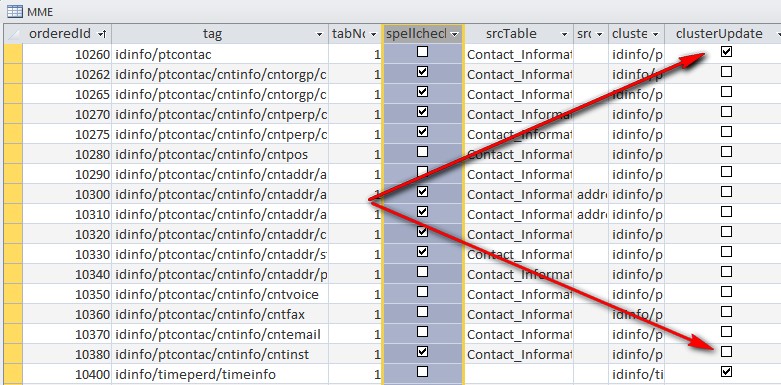Click the tag cell idinfo/ptcontac/cntinfo/cntemail
This screenshot has height=385, width=781.
(220, 334)
